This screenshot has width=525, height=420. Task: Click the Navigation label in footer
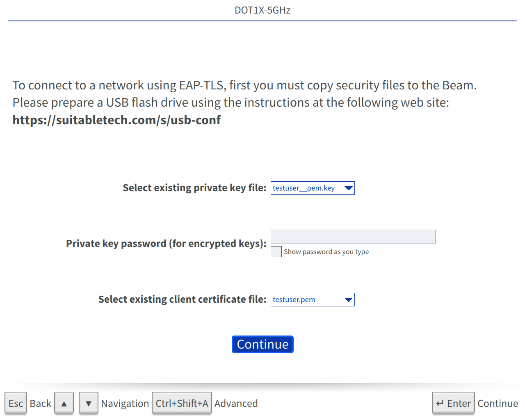click(x=125, y=404)
